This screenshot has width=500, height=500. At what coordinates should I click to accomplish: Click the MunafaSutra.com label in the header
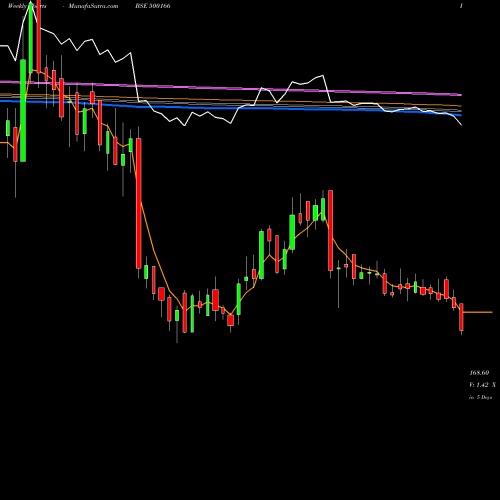coord(93,6)
